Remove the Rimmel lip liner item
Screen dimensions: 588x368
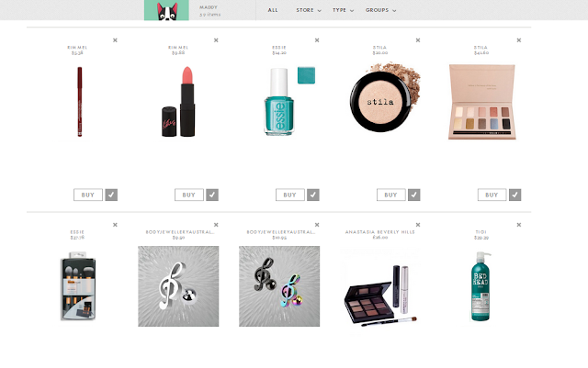click(x=115, y=40)
